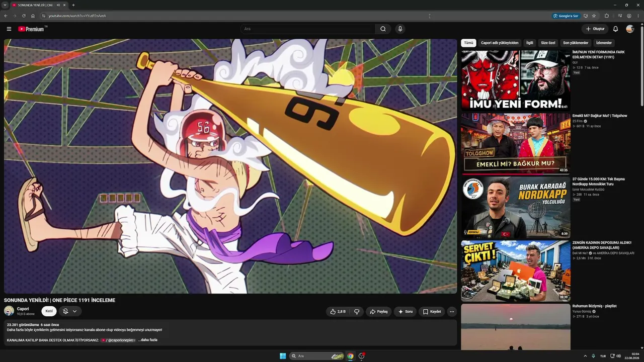Start voice search with microphone icon
The width and height of the screenshot is (644, 362).
(400, 29)
